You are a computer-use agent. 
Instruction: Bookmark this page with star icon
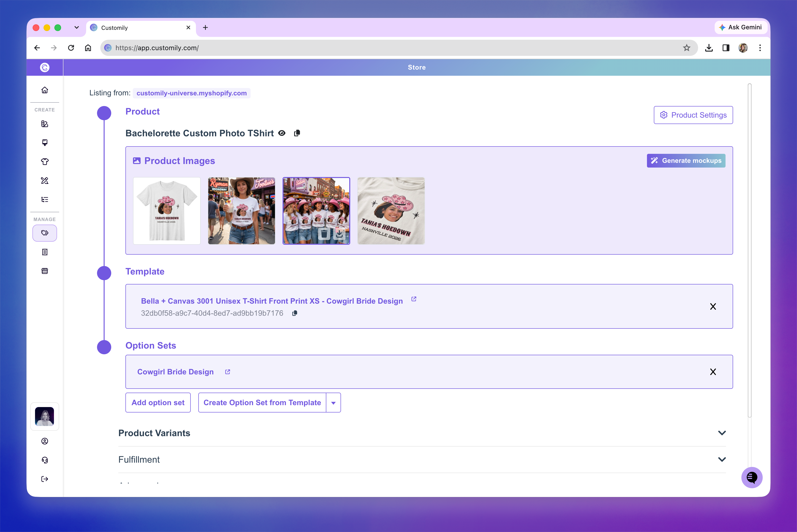pos(686,48)
